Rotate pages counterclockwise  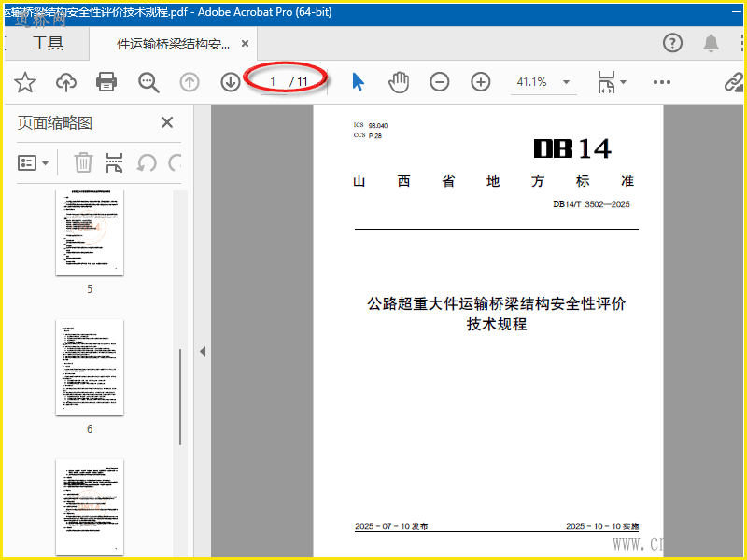point(147,162)
